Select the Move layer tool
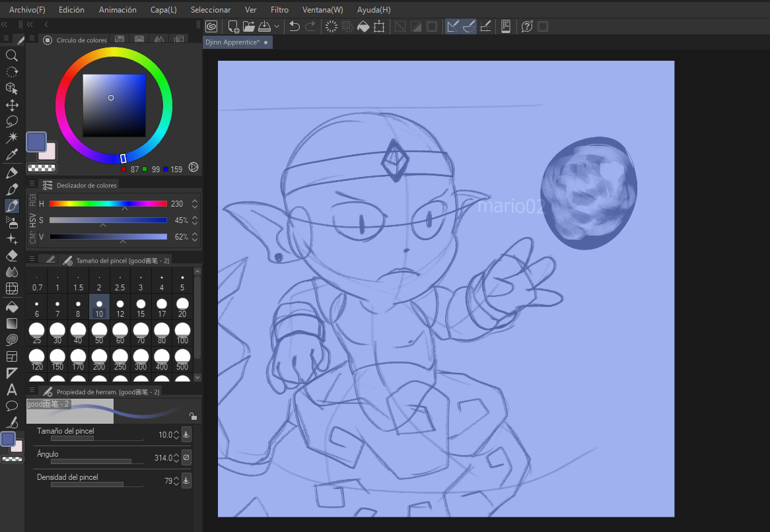770x532 pixels. 11,105
